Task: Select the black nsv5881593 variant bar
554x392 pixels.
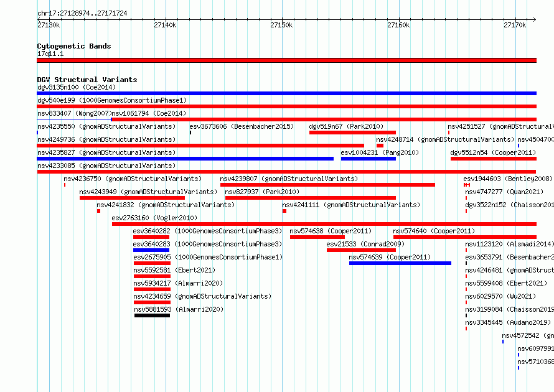Action: click(x=153, y=315)
